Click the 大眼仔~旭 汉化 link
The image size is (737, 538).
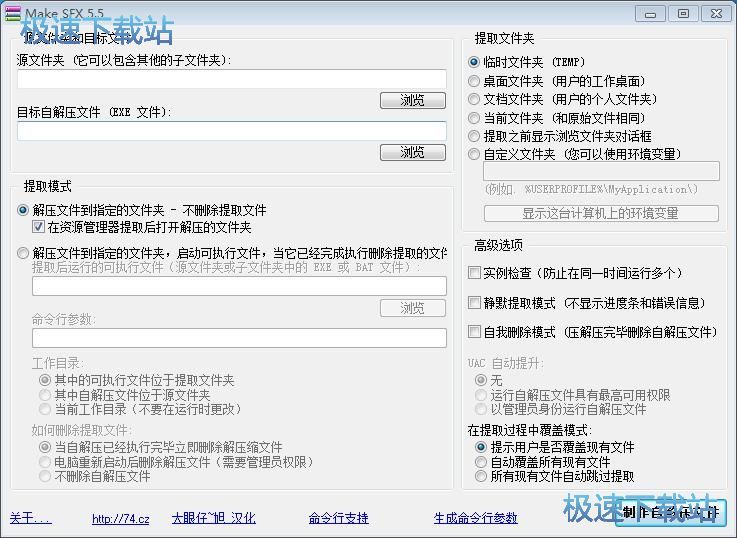coord(214,518)
